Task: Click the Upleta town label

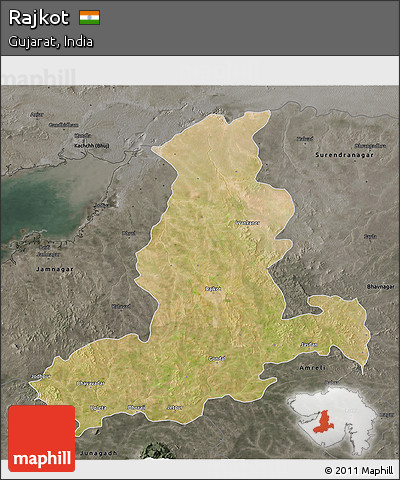Action: [x=98, y=407]
